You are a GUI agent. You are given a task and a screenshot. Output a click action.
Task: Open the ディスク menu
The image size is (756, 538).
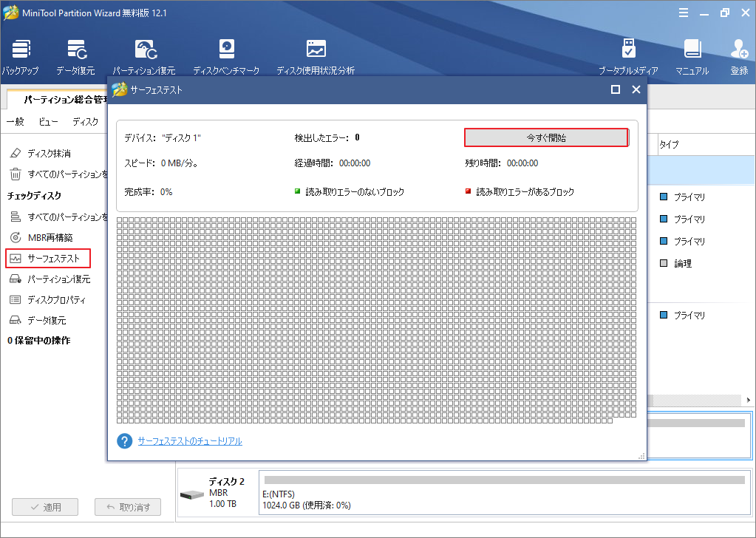coord(86,122)
